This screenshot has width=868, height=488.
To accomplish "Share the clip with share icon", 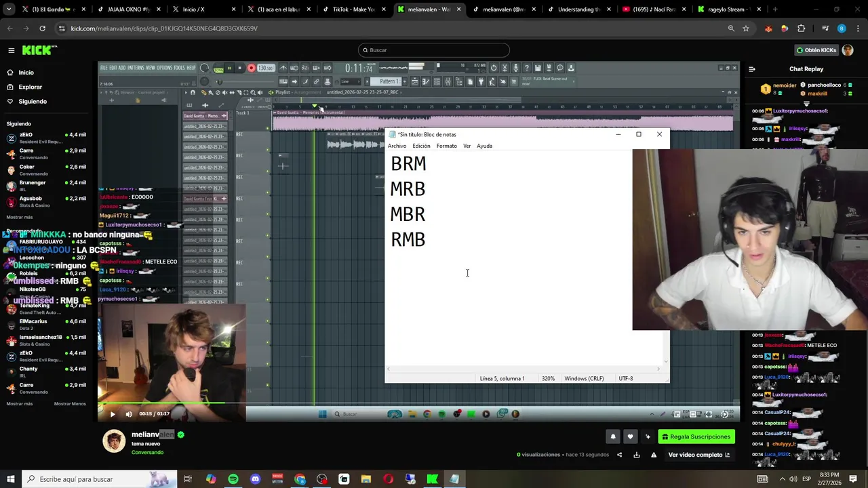I will (x=619, y=455).
